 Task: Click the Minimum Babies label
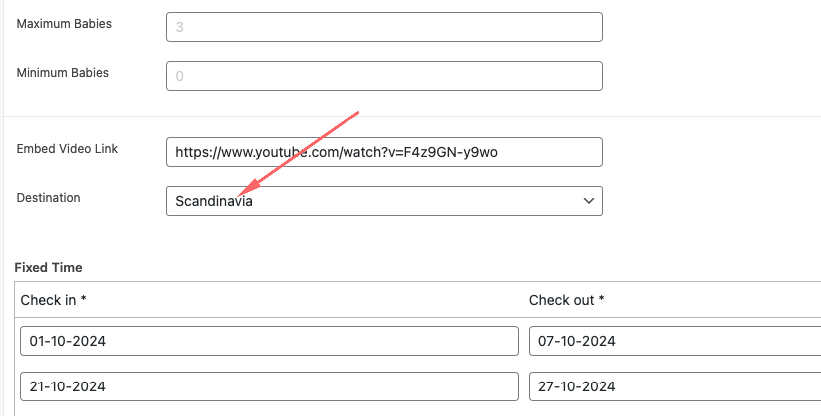63,73
